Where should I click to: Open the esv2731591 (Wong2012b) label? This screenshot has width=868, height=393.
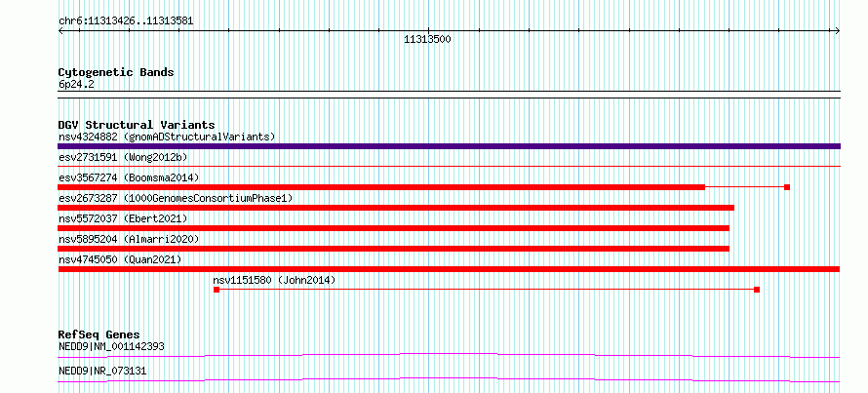pos(123,157)
